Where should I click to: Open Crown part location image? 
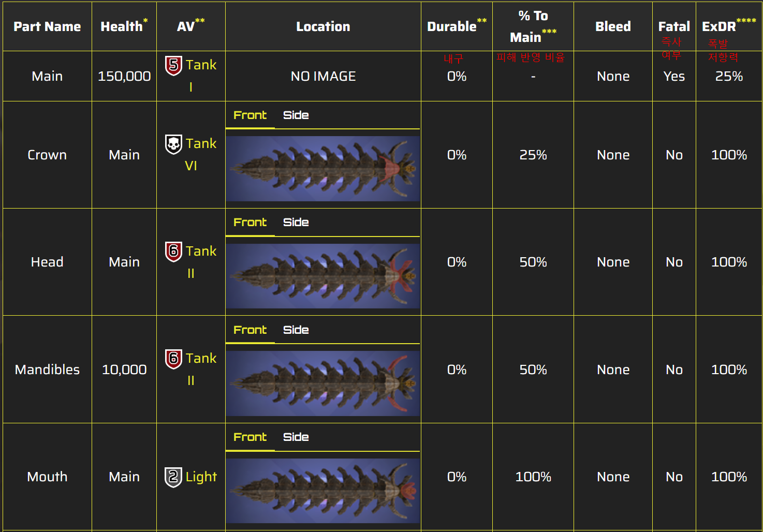[x=323, y=169]
